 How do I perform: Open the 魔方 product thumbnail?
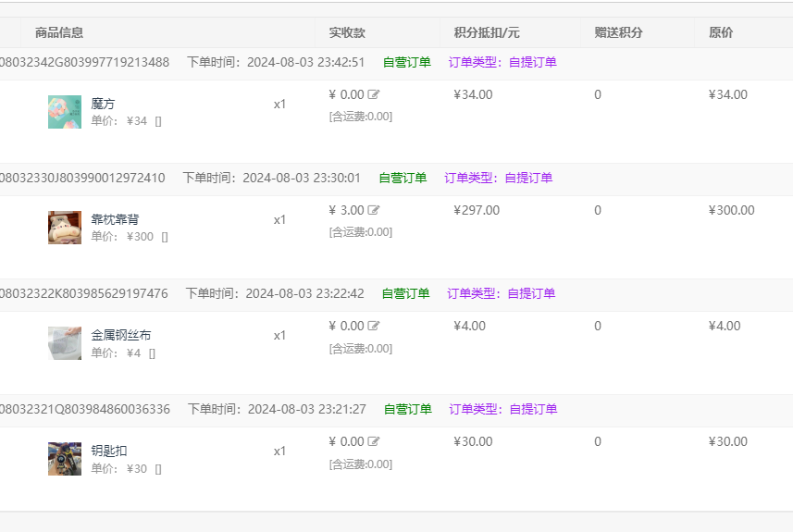click(x=65, y=112)
